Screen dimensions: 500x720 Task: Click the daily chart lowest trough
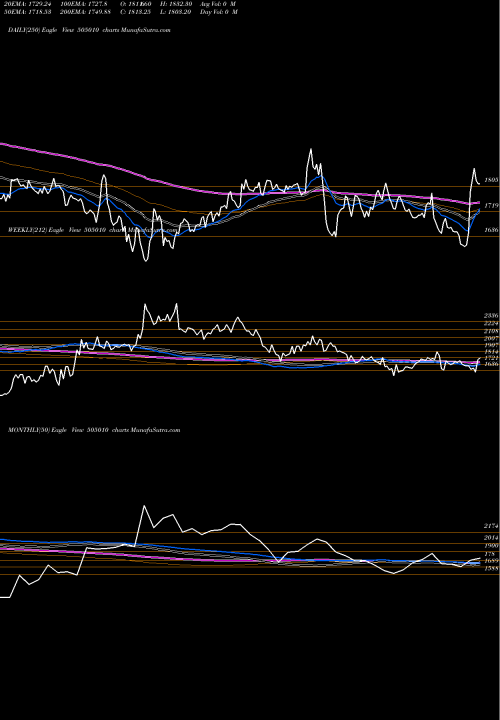(146, 260)
